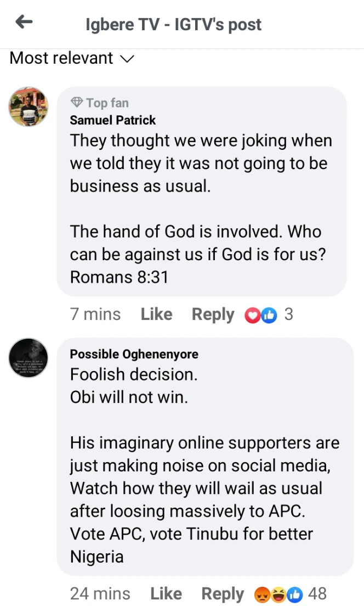Viewport: 364px width, 606px height.
Task: Tap the back arrow in the header
Action: pyautogui.click(x=24, y=22)
